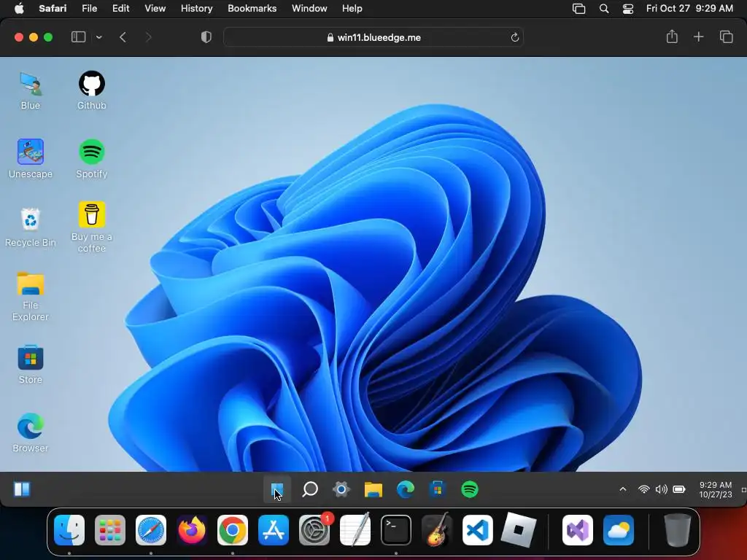Open the Bookmarks menu

[x=252, y=8]
